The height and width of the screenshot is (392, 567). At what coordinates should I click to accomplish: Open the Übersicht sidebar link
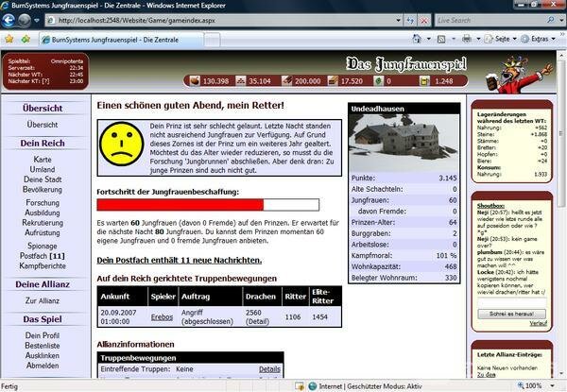pos(43,125)
